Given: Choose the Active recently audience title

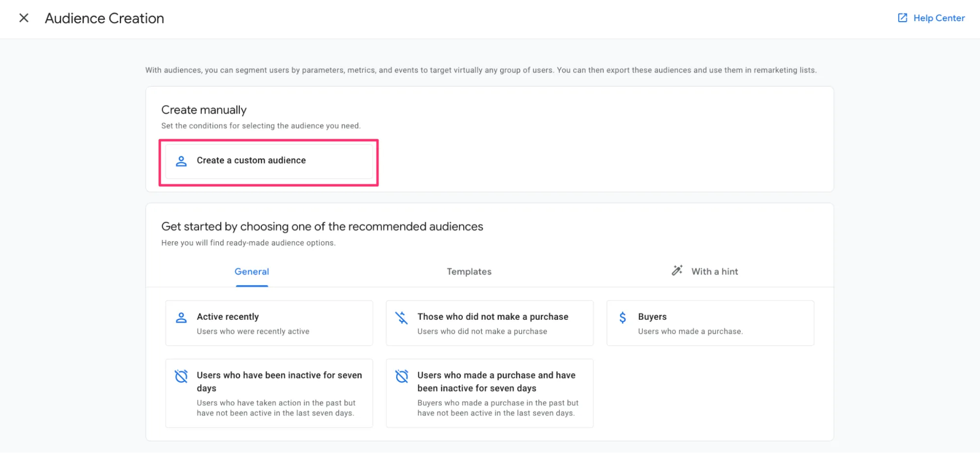Looking at the screenshot, I should [227, 317].
